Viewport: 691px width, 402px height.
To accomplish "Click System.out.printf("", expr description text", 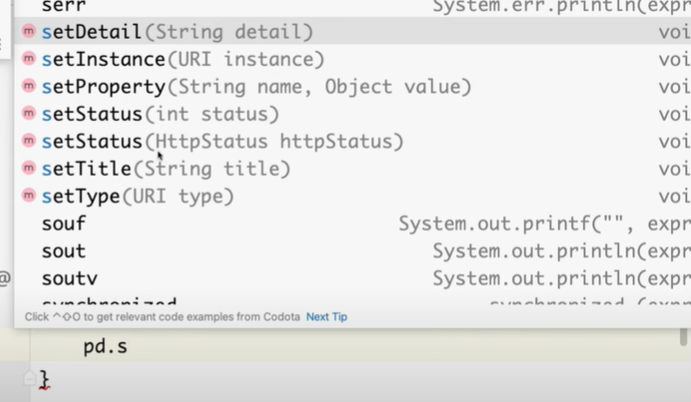I will 545,223.
